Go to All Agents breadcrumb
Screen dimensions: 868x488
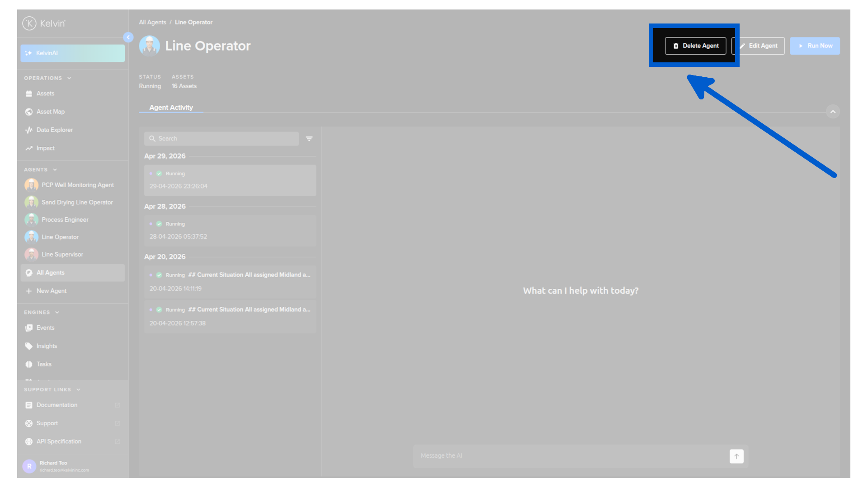152,22
